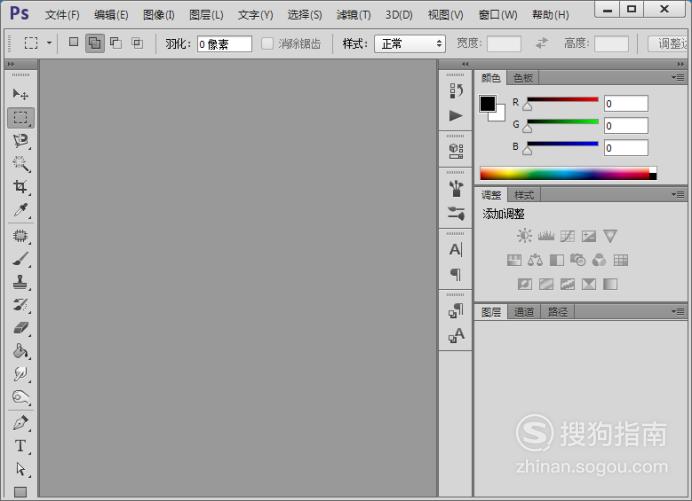Add a Channel Mixer adjustment
This screenshot has height=501, width=692.
point(599,260)
